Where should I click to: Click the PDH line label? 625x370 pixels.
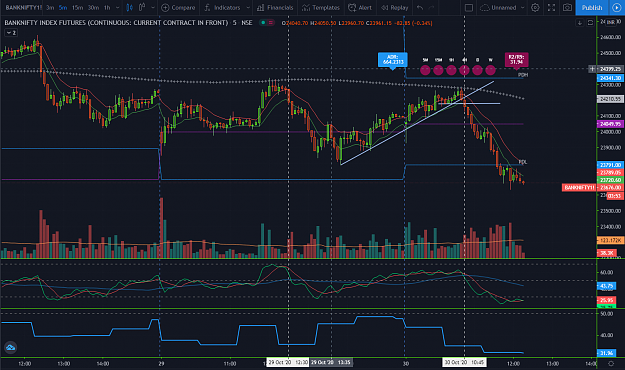523,75
